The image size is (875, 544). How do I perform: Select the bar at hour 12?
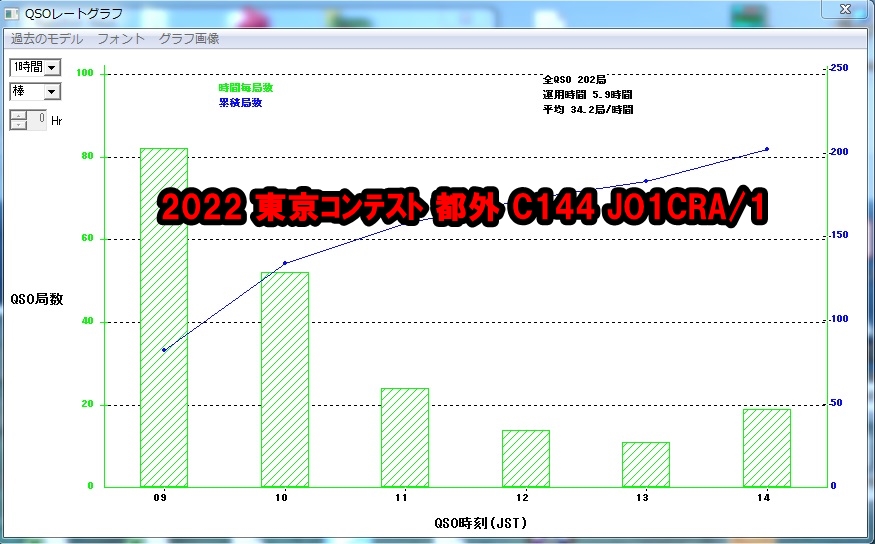point(525,458)
